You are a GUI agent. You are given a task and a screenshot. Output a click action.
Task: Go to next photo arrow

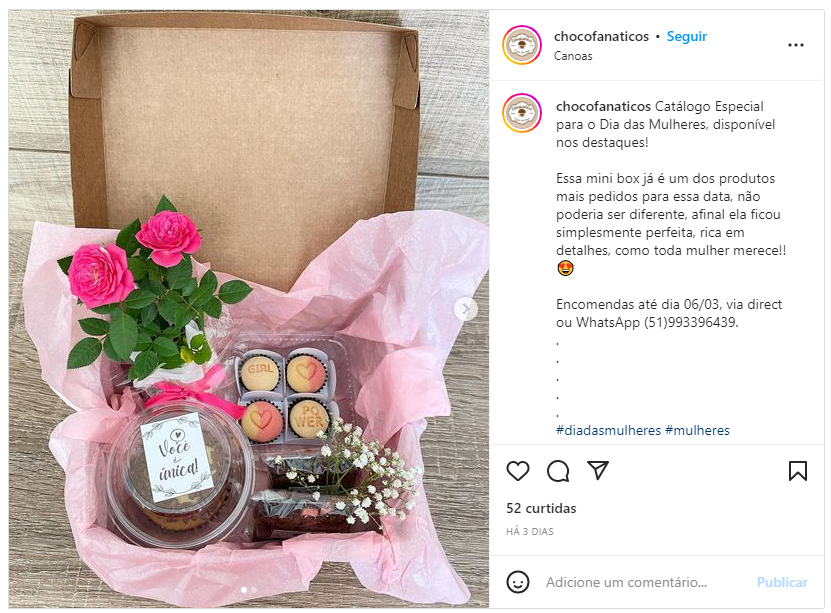[x=465, y=309]
